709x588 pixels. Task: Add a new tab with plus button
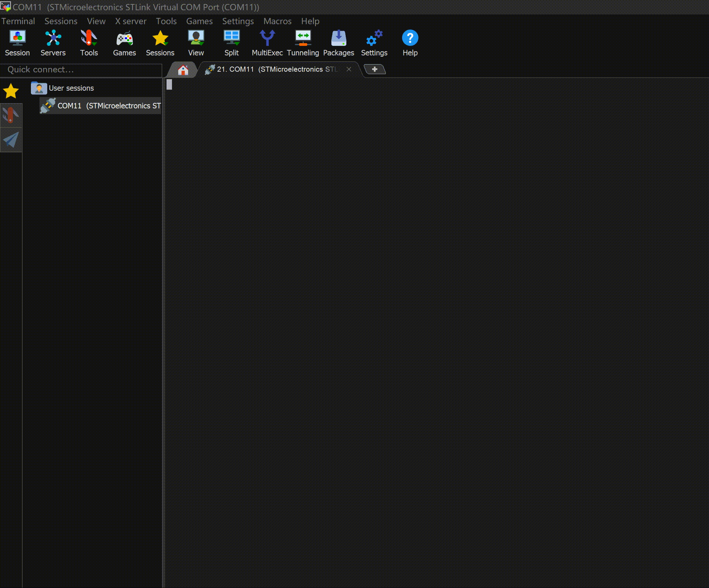[x=374, y=69]
